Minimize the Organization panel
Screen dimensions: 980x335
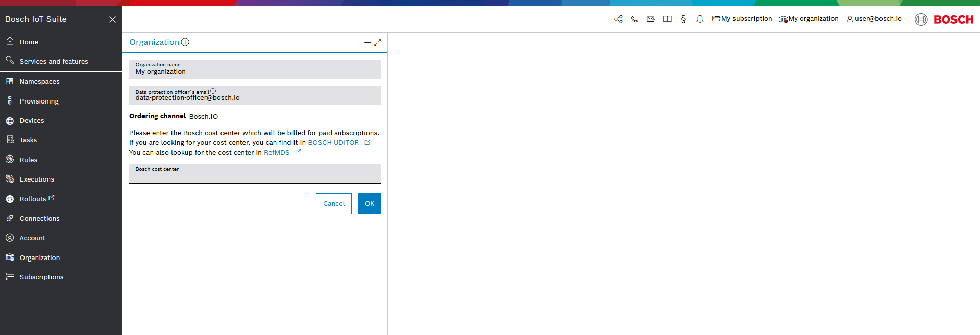tap(367, 43)
